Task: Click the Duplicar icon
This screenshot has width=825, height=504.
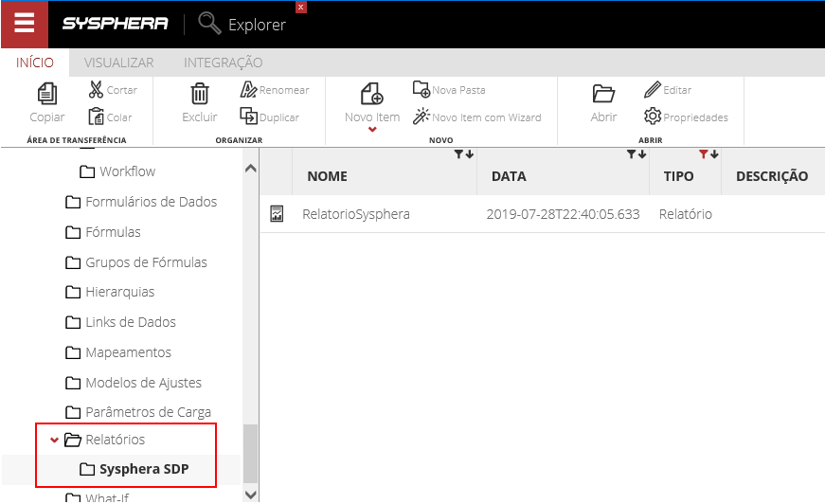Action: point(248,116)
